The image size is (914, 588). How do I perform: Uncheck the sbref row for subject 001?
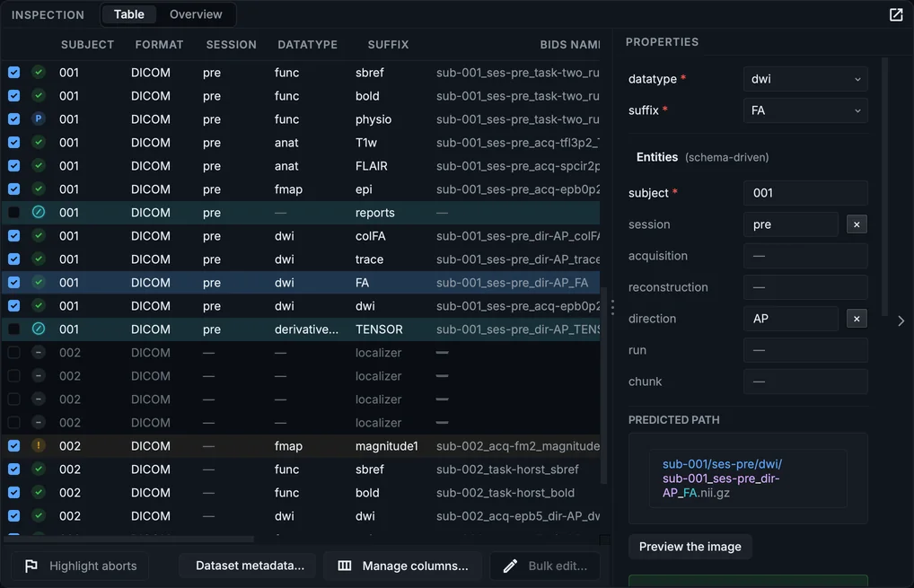14,72
